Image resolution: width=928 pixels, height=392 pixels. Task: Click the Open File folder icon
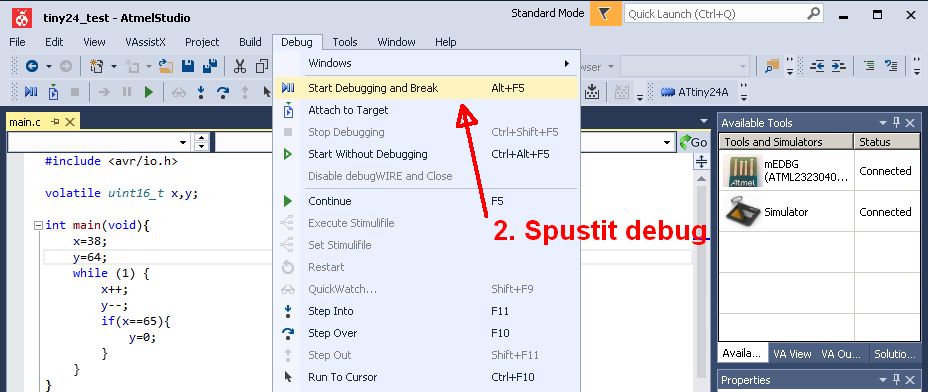click(x=166, y=66)
